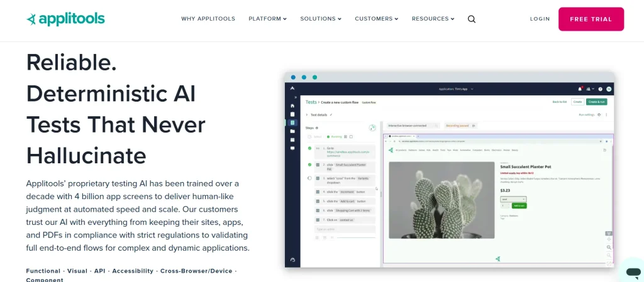Open kebab menu next to Run settings gear
Image resolution: width=644 pixels, height=282 pixels.
(606, 115)
